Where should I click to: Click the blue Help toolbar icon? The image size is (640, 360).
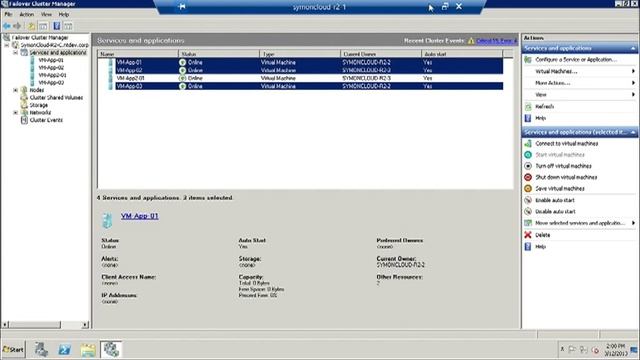point(56,27)
